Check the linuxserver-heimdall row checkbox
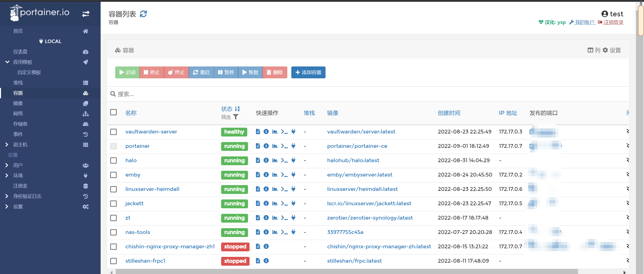644x274 pixels. 113,189
